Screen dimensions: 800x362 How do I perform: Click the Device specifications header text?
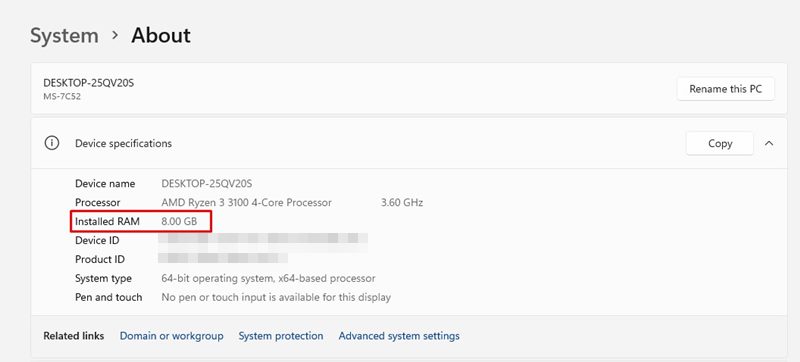(123, 143)
